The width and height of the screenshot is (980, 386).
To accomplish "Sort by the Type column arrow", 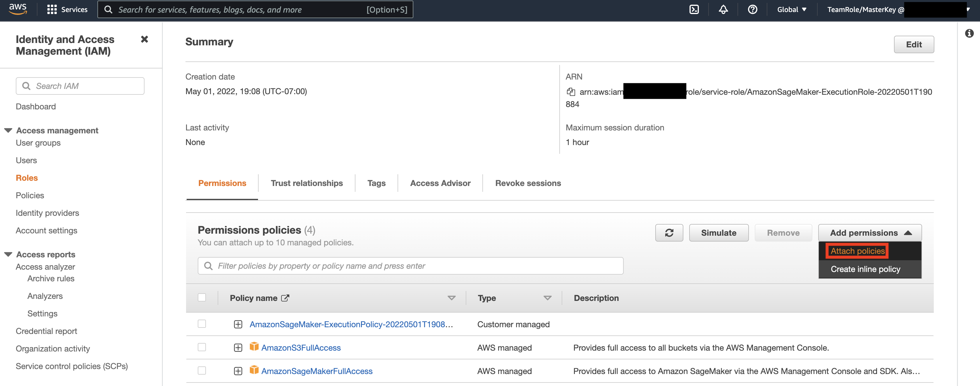I will [547, 298].
